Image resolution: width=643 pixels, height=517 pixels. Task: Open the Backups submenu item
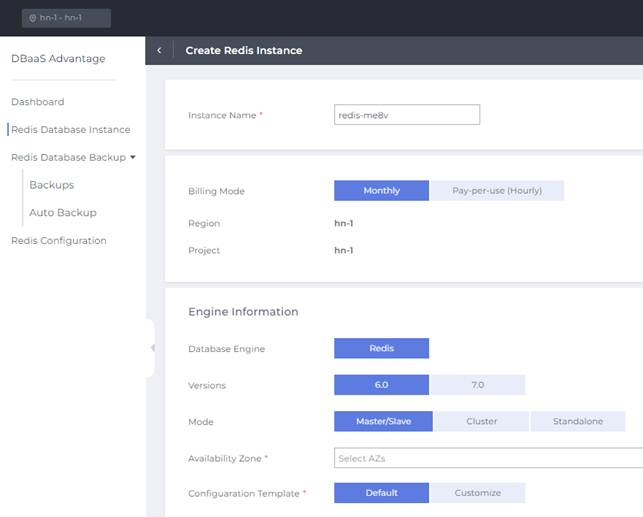pos(52,185)
